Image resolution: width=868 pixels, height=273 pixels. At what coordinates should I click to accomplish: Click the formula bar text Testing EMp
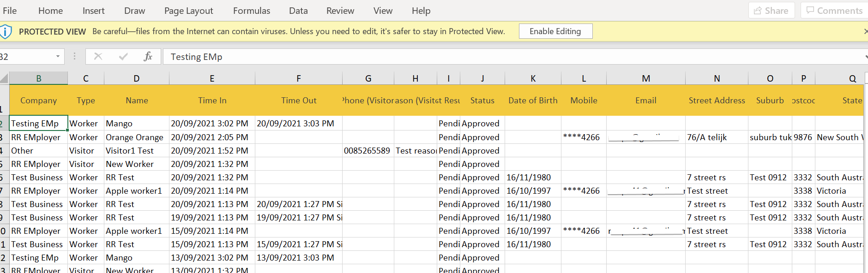(197, 57)
